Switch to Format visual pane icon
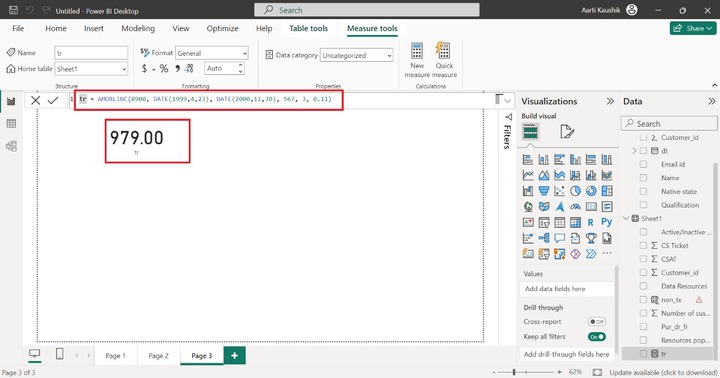Image resolution: width=720 pixels, height=378 pixels. point(567,132)
